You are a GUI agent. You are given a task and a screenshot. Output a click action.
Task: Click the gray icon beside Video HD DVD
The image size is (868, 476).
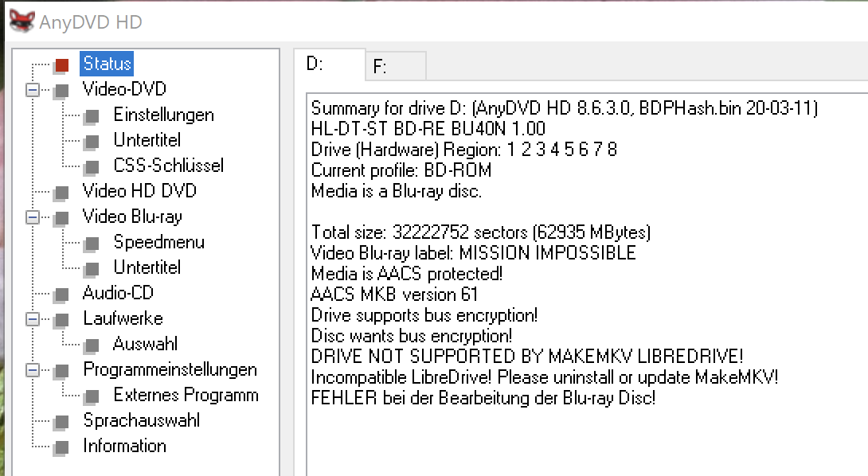62,192
